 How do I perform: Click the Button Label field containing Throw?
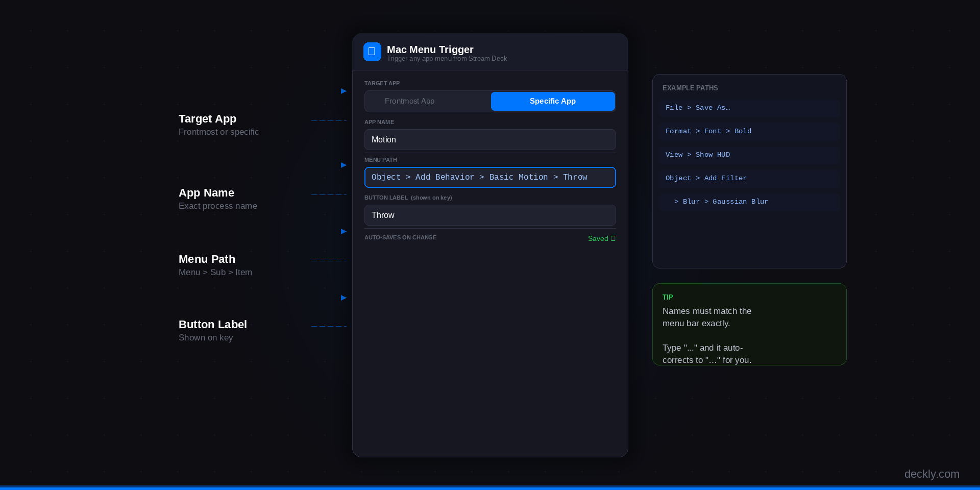pos(490,215)
